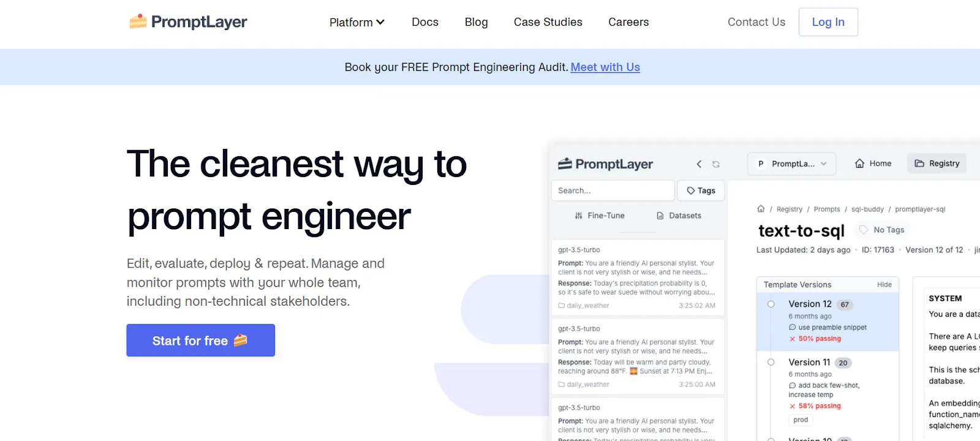Viewport: 980px width, 441px height.
Task: Open the PromptLa... workspace dropdown
Action: point(791,164)
